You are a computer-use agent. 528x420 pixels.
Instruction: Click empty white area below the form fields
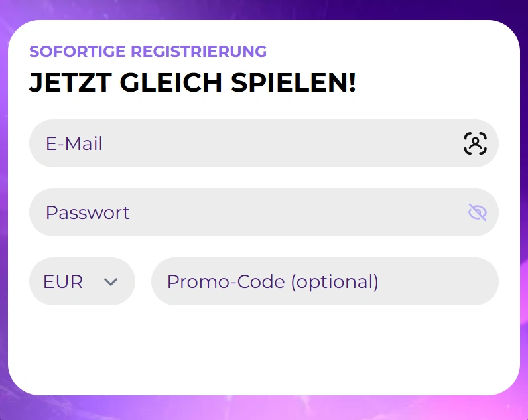tap(264, 352)
